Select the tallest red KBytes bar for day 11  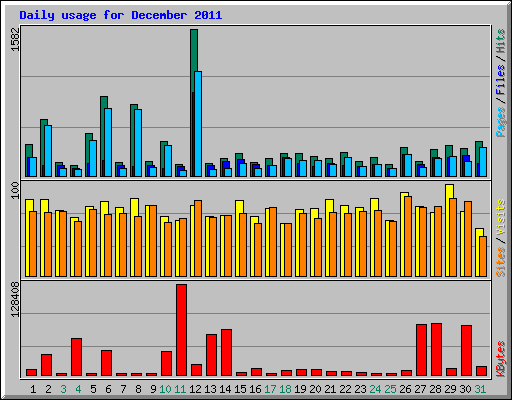(181, 330)
